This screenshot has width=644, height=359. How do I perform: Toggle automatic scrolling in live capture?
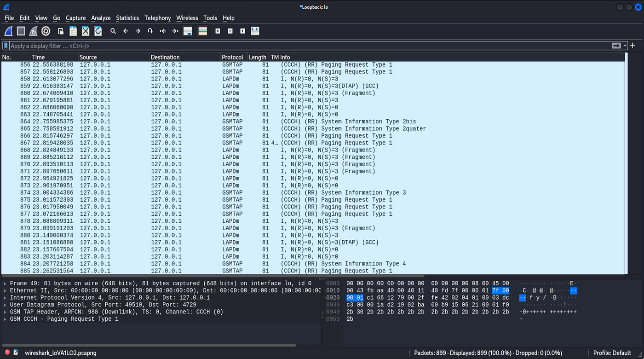click(x=187, y=31)
